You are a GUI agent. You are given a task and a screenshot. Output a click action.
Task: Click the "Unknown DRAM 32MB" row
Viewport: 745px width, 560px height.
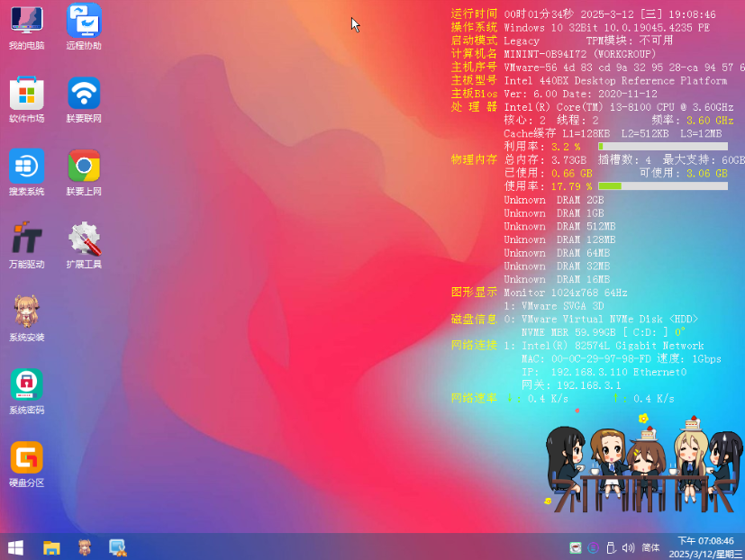coord(557,266)
